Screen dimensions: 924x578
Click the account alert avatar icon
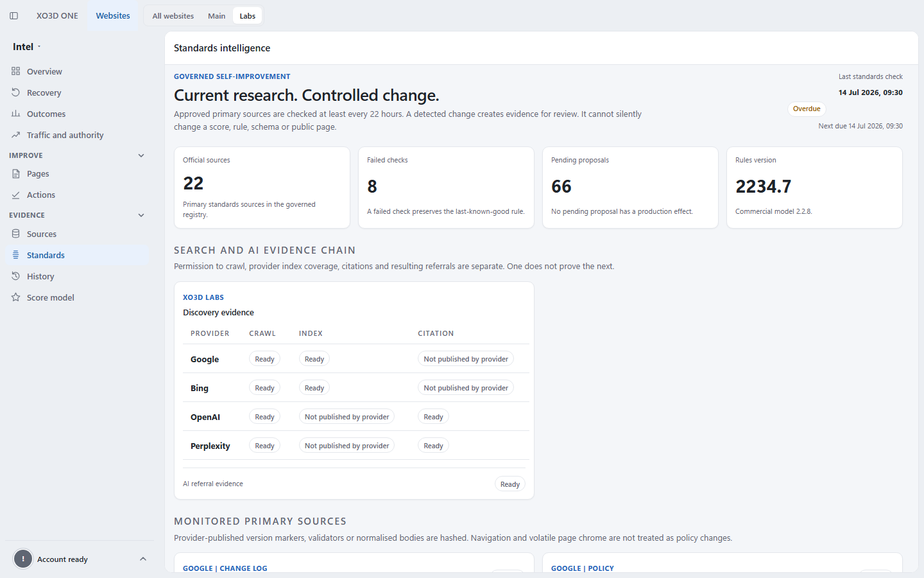click(23, 559)
